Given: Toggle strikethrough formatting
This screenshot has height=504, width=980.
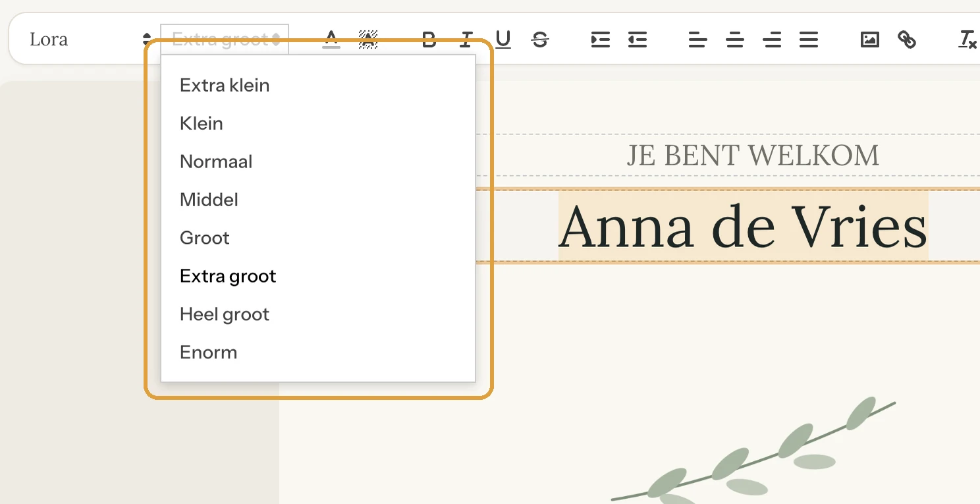Looking at the screenshot, I should coord(540,40).
